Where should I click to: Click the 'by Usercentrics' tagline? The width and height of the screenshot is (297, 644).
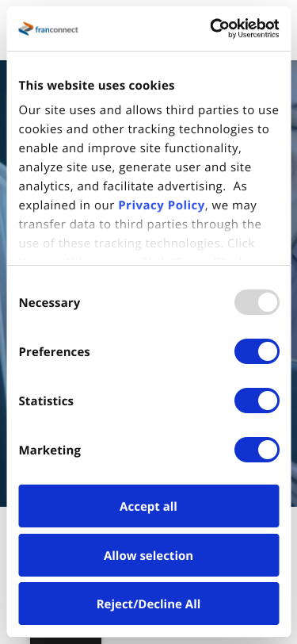(x=253, y=35)
